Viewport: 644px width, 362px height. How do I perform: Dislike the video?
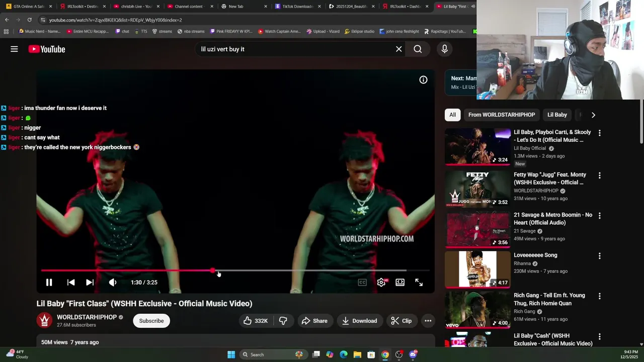[283, 321]
